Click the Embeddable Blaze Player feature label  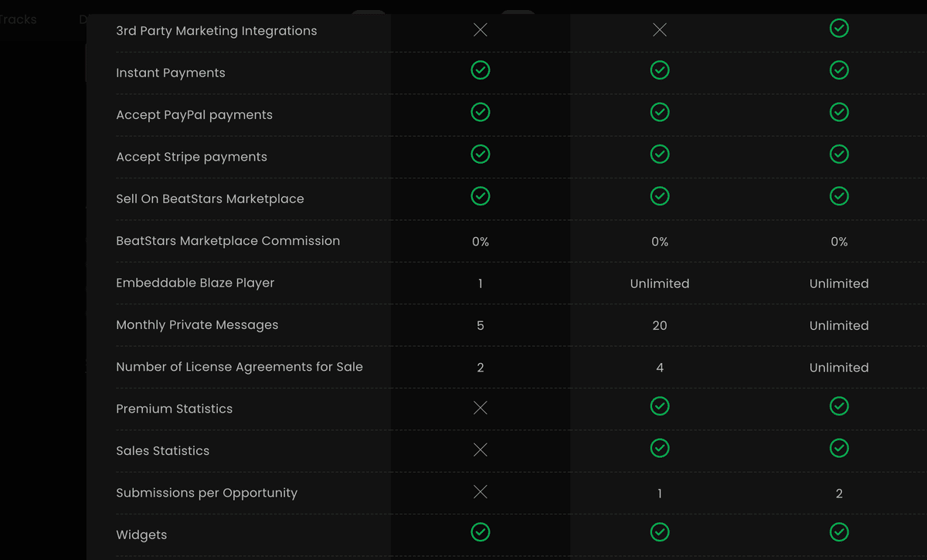(x=195, y=283)
